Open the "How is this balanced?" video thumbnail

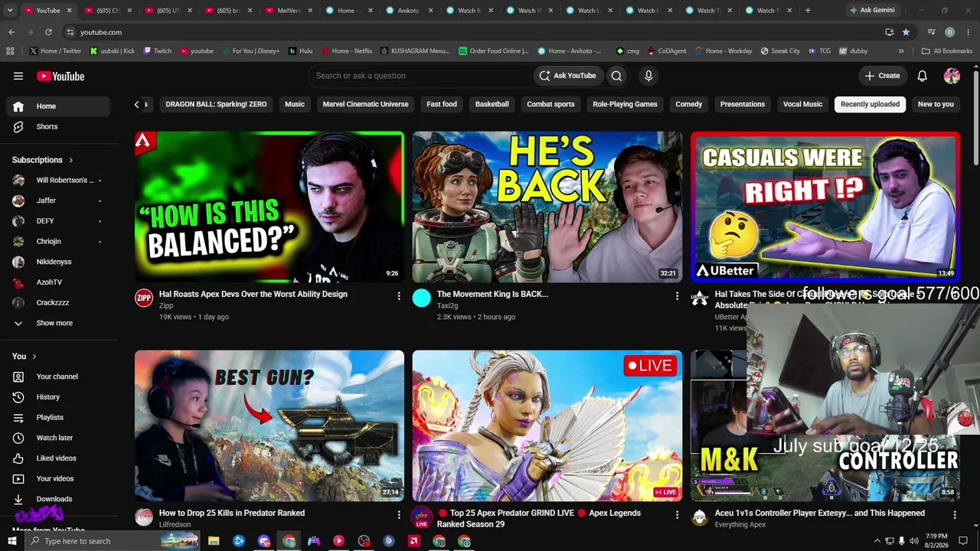click(269, 207)
